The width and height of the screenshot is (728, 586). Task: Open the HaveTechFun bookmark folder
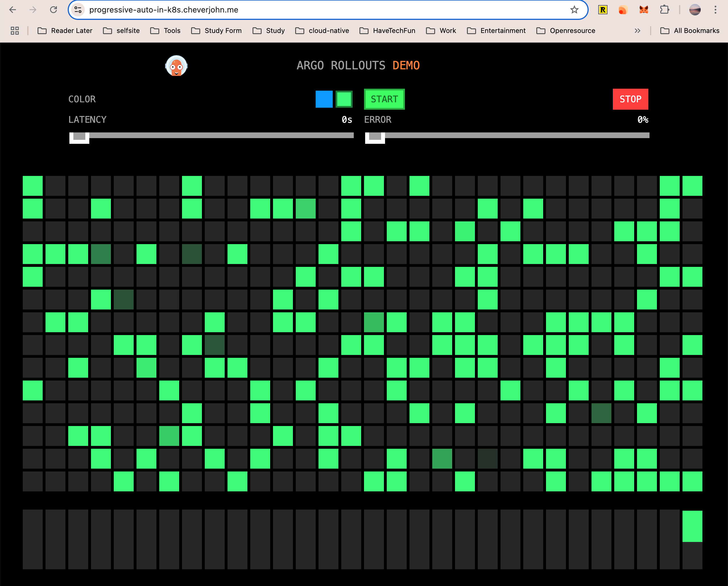point(387,31)
